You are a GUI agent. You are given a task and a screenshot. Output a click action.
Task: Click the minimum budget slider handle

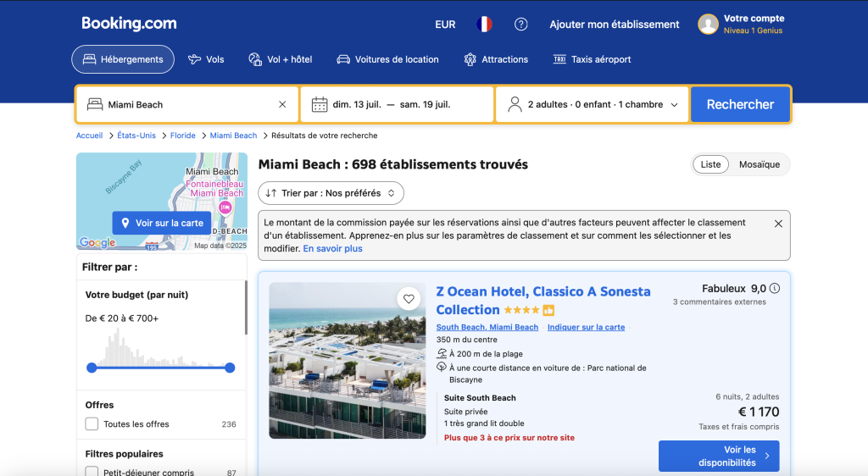tap(92, 368)
